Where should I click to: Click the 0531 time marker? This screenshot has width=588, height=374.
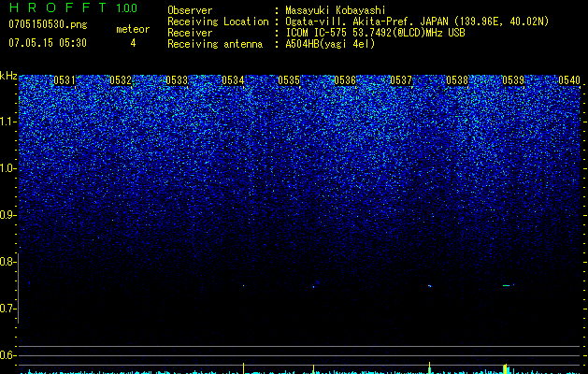pyautogui.click(x=65, y=80)
